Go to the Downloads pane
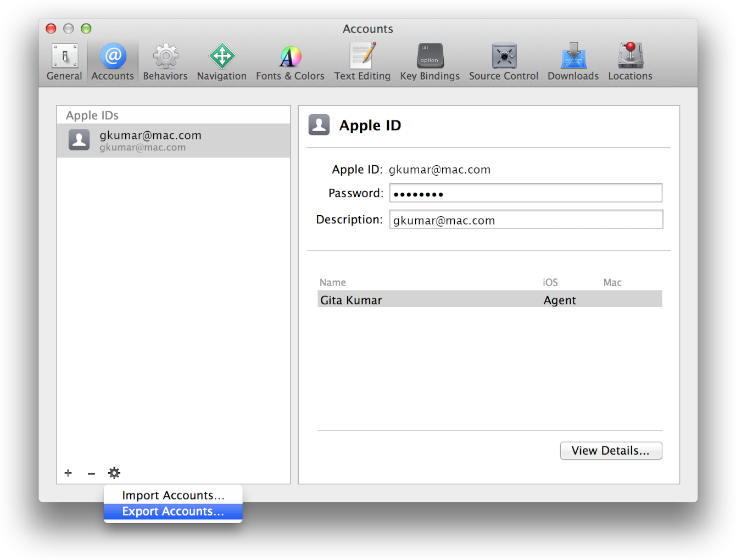This screenshot has height=560, width=736. tap(573, 62)
